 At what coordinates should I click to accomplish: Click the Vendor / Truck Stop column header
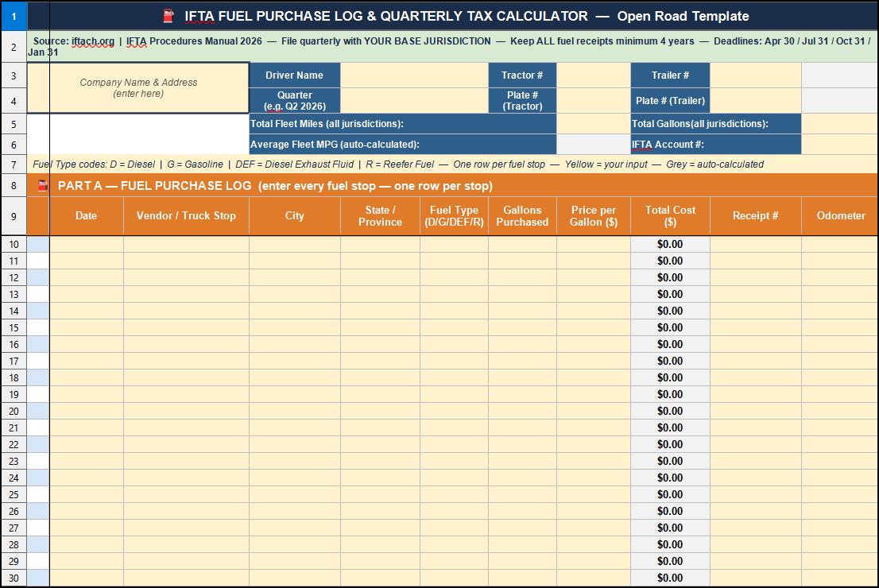(186, 216)
